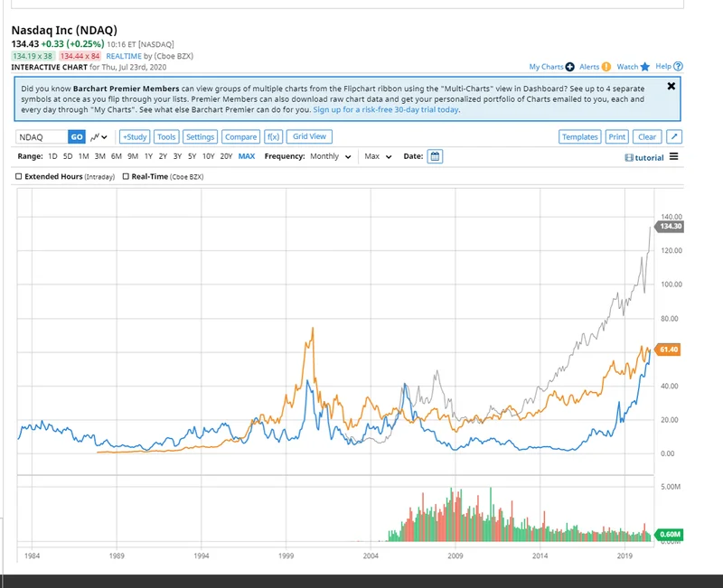
Task: Click the Help question mark icon
Action: pyautogui.click(x=678, y=67)
